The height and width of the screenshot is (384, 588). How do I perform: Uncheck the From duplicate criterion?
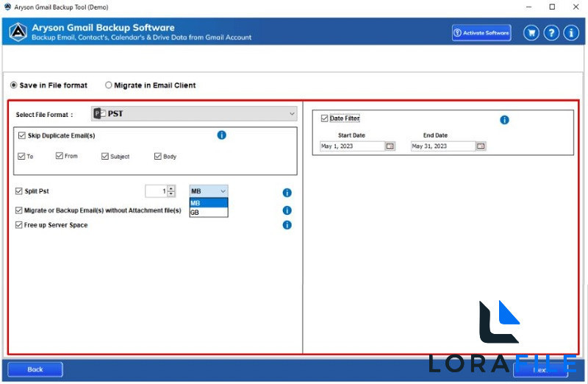[60, 156]
